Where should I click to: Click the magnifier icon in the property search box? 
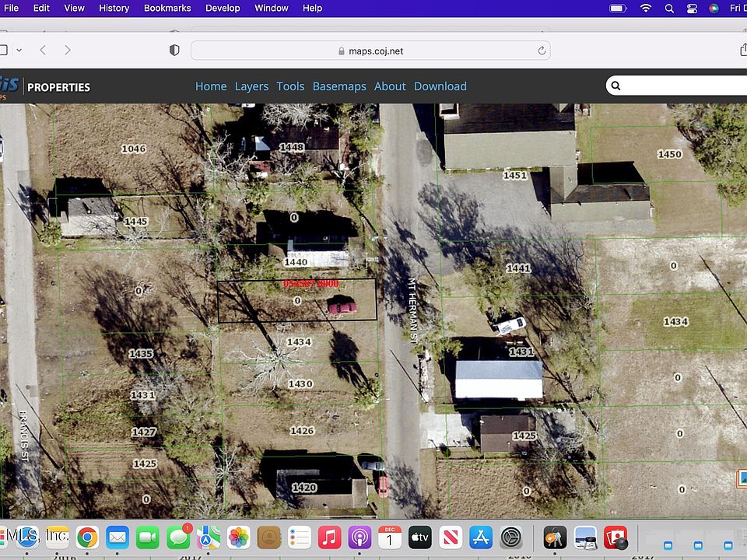pyautogui.click(x=615, y=86)
